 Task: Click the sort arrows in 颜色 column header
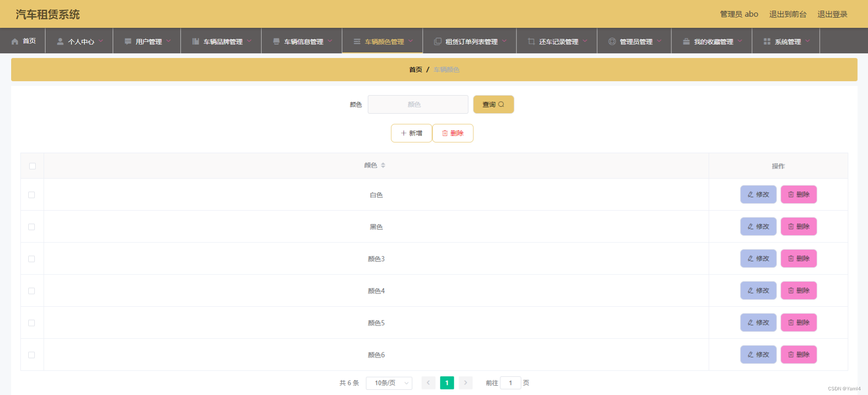click(x=383, y=165)
